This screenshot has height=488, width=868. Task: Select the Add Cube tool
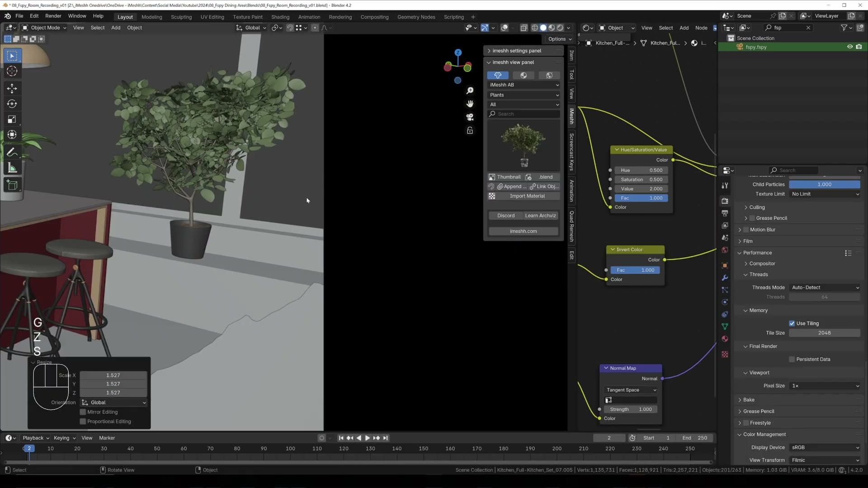pyautogui.click(x=12, y=185)
